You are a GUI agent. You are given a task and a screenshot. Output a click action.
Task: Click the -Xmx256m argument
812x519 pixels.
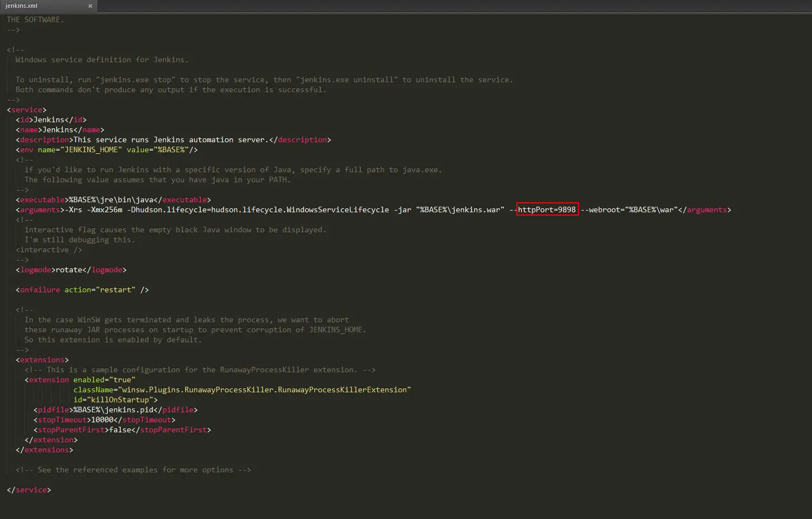(104, 209)
